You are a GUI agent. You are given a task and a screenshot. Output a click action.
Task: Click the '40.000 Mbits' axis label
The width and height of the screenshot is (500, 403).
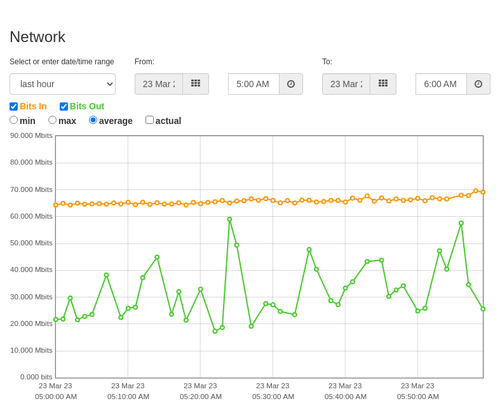point(31,270)
